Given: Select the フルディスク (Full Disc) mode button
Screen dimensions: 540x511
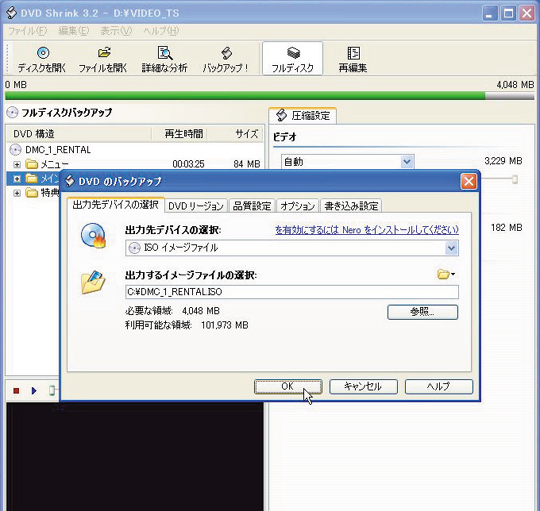Looking at the screenshot, I should [x=292, y=59].
